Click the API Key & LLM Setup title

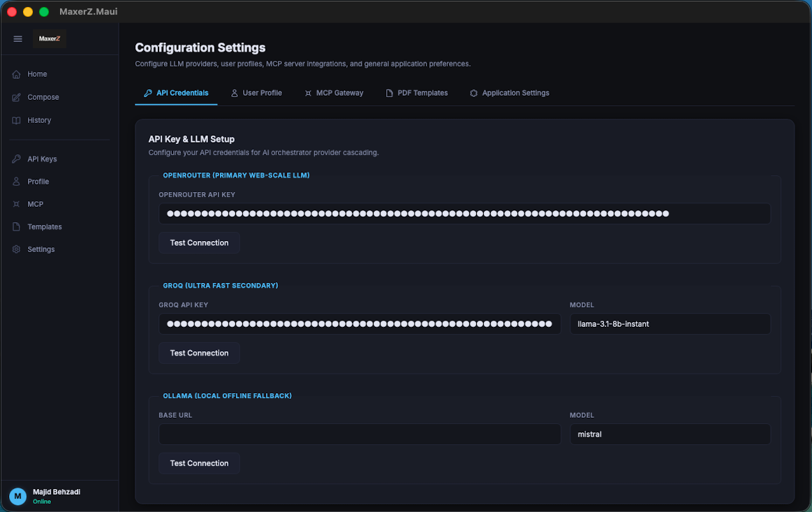click(191, 140)
